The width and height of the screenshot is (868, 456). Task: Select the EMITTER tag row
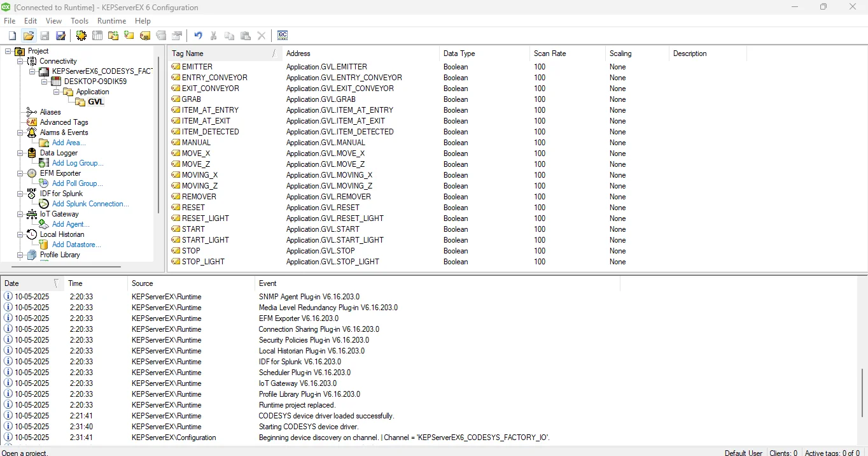(x=197, y=67)
